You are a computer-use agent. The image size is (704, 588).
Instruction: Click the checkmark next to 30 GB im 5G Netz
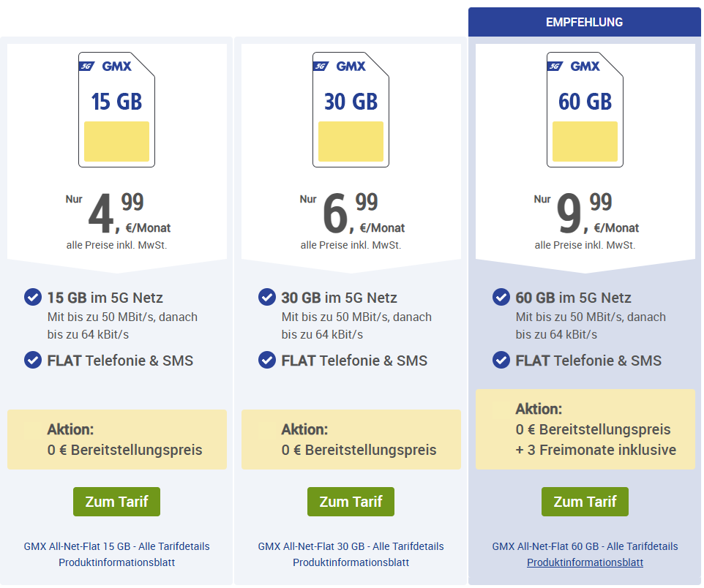pos(267,297)
